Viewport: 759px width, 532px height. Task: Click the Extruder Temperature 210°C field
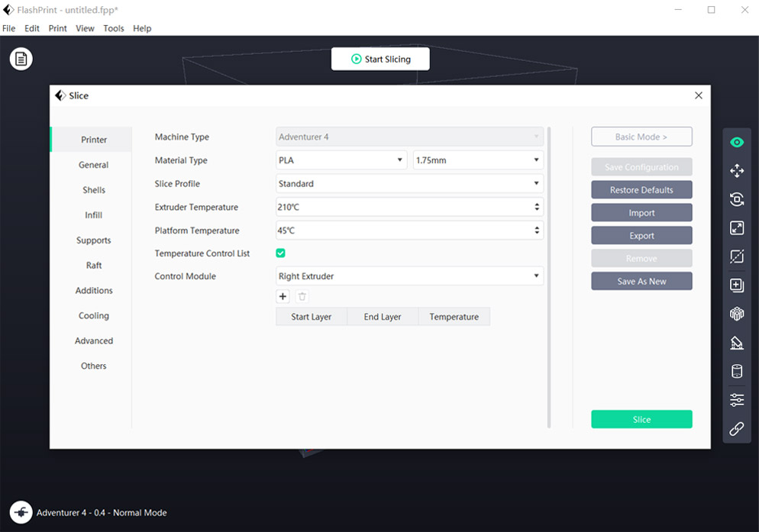coord(409,207)
